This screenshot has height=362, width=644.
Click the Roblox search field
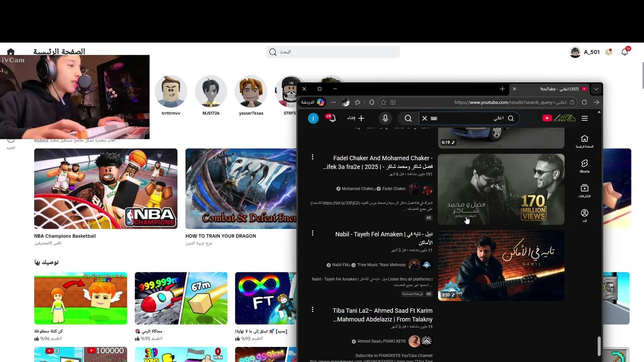(333, 52)
